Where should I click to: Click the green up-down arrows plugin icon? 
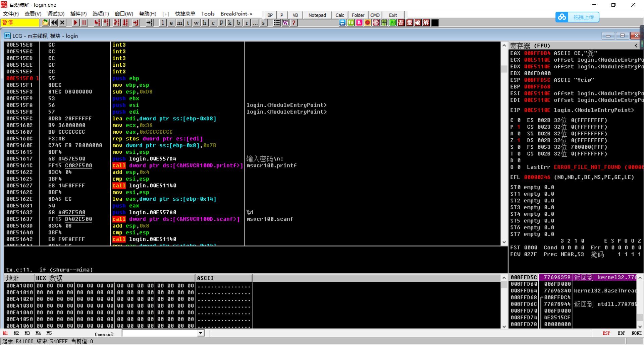tap(351, 23)
